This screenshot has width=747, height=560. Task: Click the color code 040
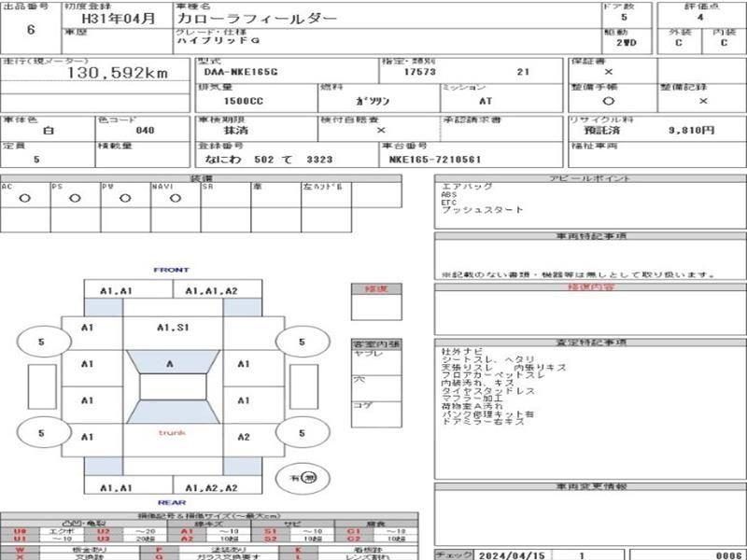click(145, 130)
